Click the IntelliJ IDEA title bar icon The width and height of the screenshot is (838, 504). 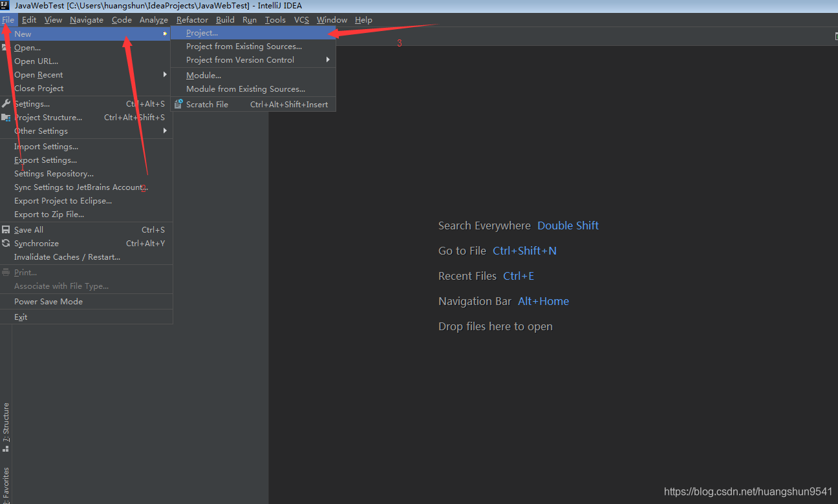click(5, 5)
